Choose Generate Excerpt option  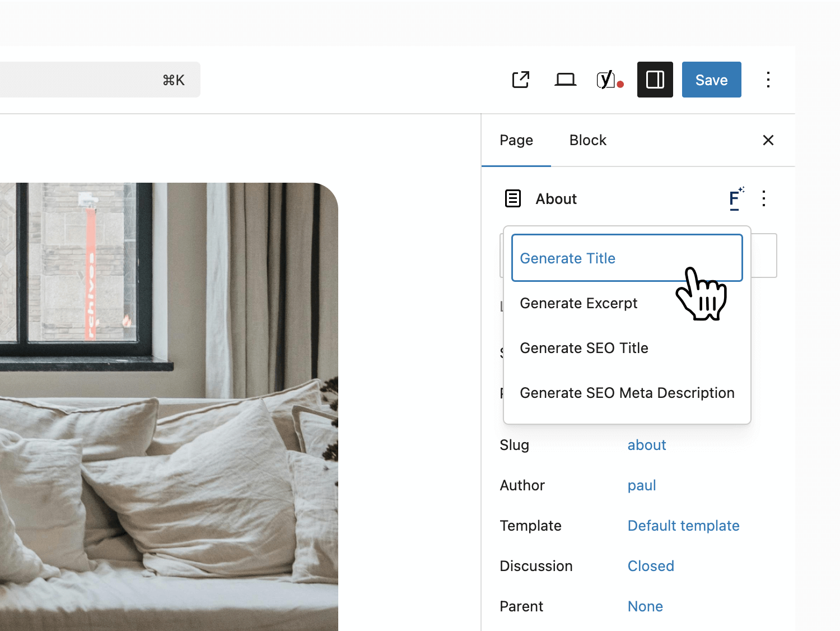(578, 303)
